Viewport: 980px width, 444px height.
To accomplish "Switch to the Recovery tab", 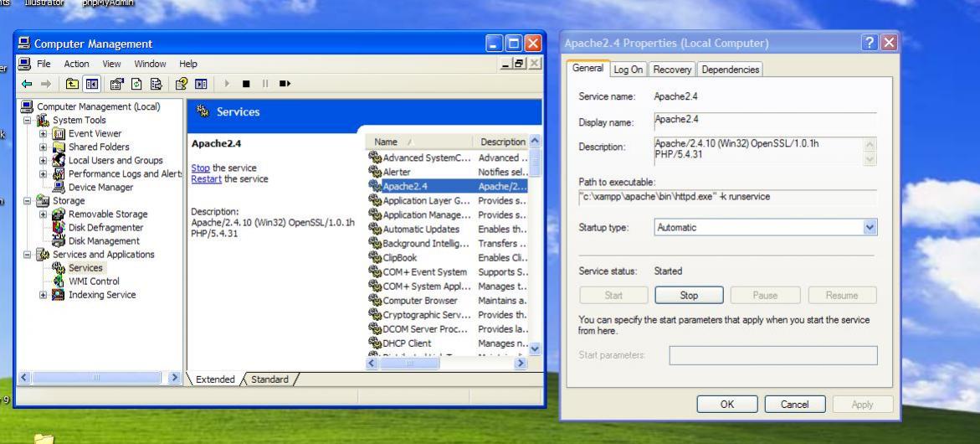I will point(672,70).
